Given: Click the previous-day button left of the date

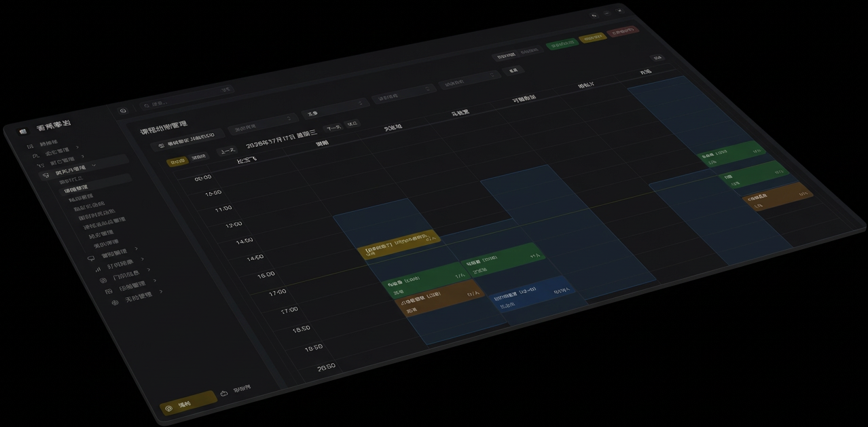Looking at the screenshot, I should tap(226, 151).
